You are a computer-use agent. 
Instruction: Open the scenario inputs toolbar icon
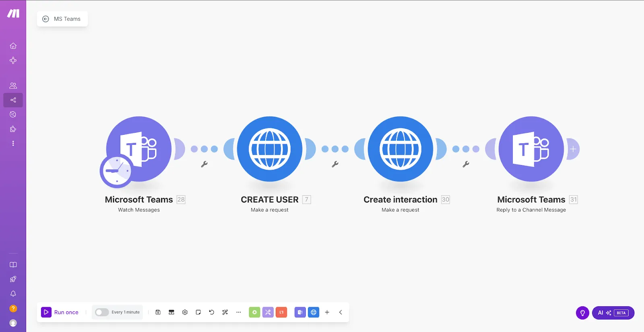coord(171,312)
